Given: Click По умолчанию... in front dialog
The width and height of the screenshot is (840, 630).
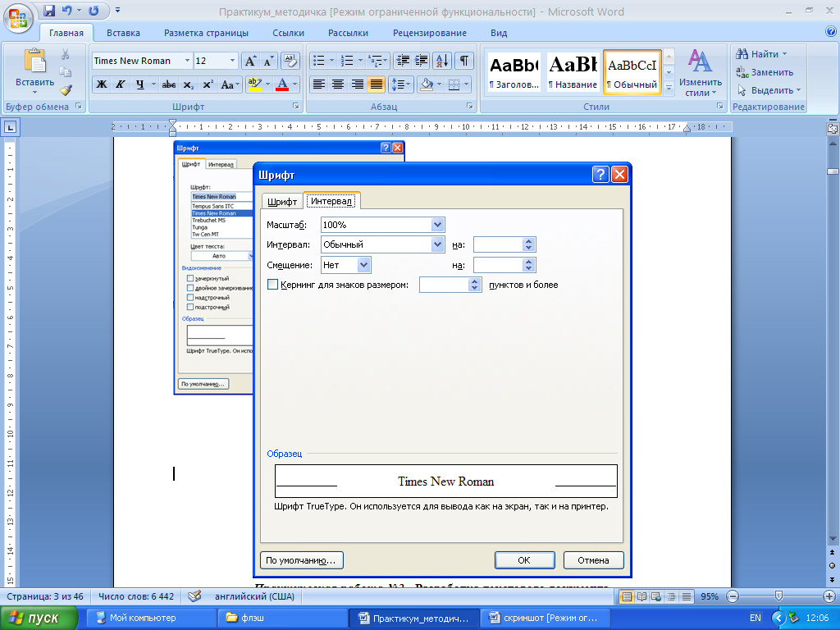Looking at the screenshot, I should pyautogui.click(x=302, y=560).
